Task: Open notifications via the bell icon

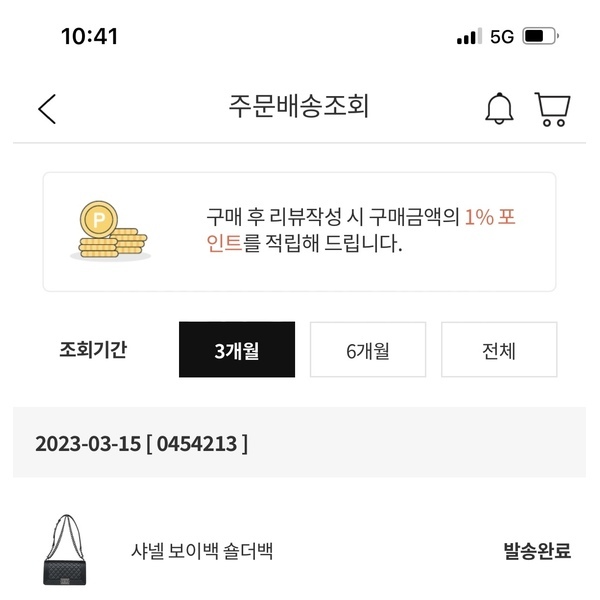Action: tap(499, 108)
